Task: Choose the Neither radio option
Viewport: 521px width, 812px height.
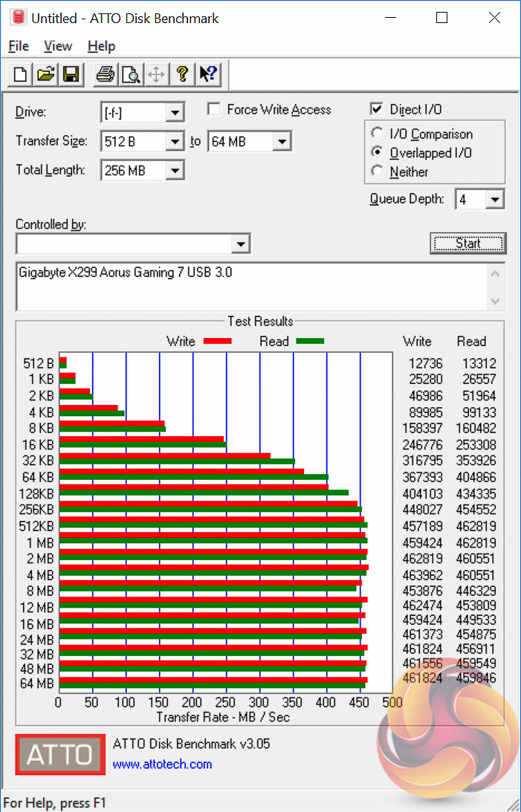Action: pos(377,172)
